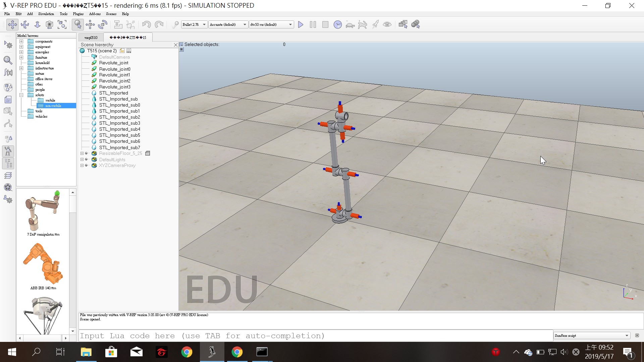Switch to the vrep0510 scene tab
Image resolution: width=644 pixels, height=362 pixels.
(x=91, y=38)
